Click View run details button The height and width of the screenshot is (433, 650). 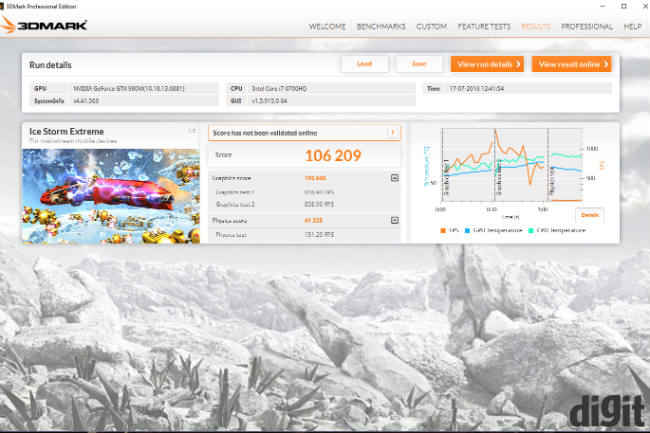click(488, 64)
